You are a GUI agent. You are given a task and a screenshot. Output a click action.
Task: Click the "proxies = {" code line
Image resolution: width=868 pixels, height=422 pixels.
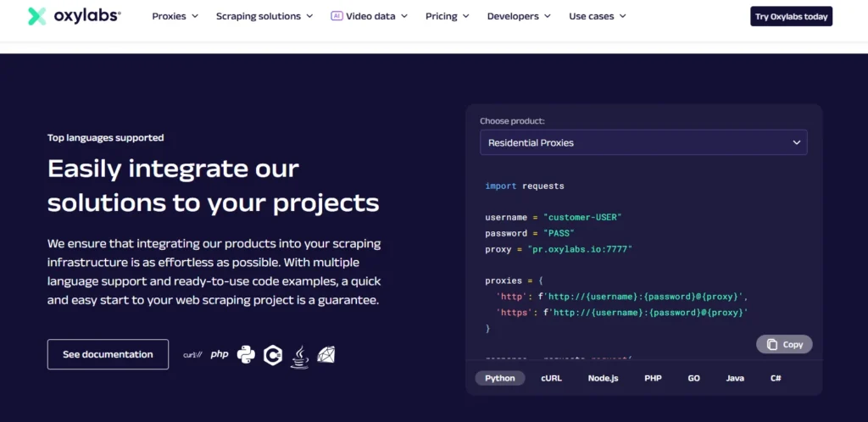(515, 281)
